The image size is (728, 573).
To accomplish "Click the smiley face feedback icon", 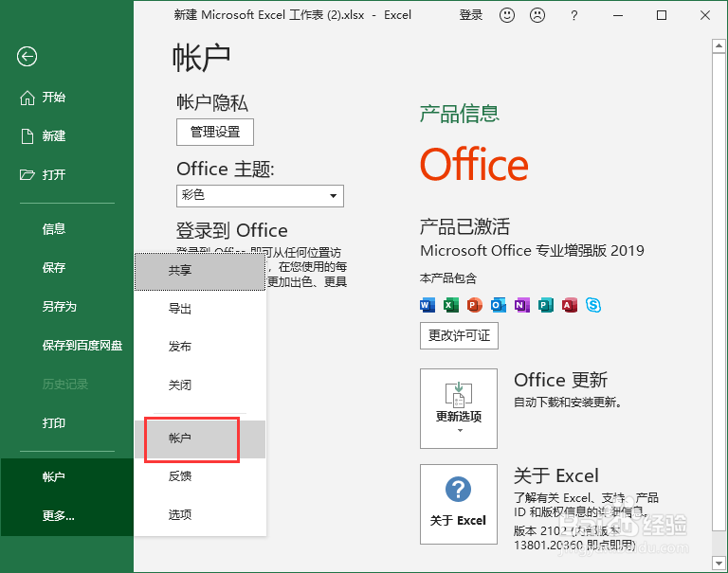I will pos(507,15).
